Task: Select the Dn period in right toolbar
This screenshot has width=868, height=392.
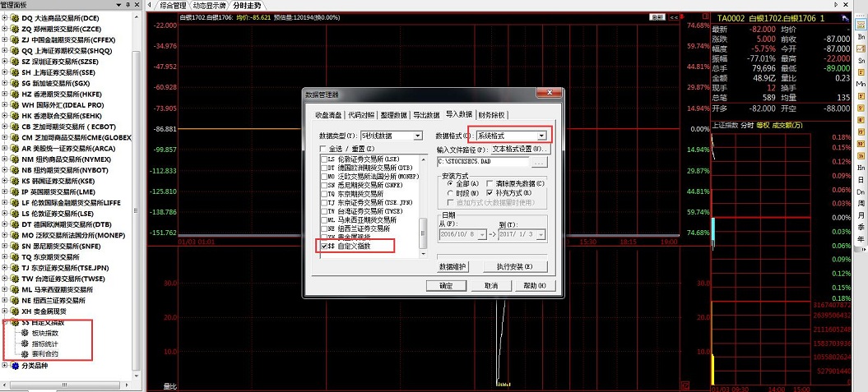Action: (x=861, y=191)
